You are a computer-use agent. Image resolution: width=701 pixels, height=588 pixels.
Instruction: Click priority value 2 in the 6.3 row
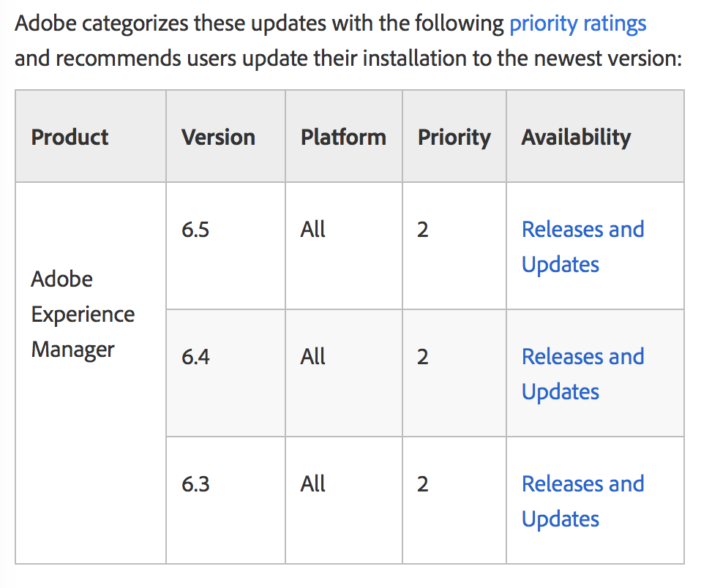coord(423,484)
